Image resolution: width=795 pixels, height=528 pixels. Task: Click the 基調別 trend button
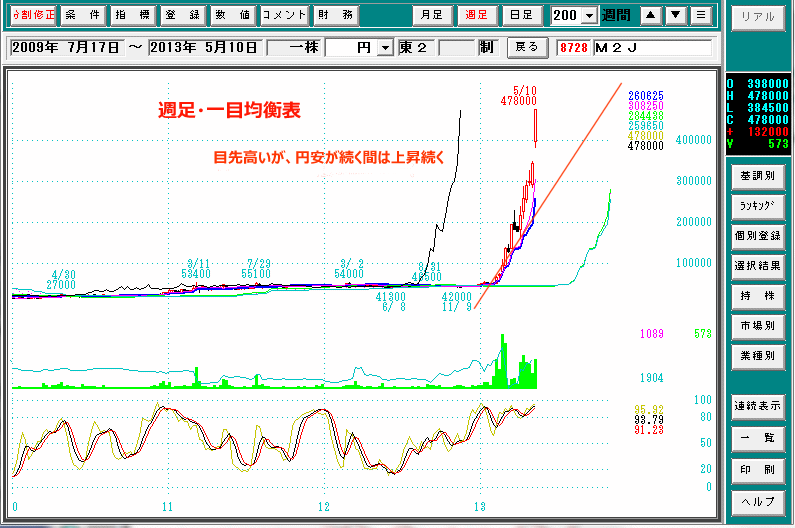click(758, 177)
